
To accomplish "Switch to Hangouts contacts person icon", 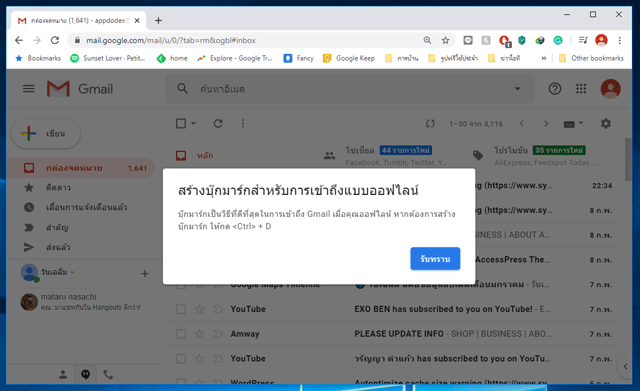I will tap(62, 374).
